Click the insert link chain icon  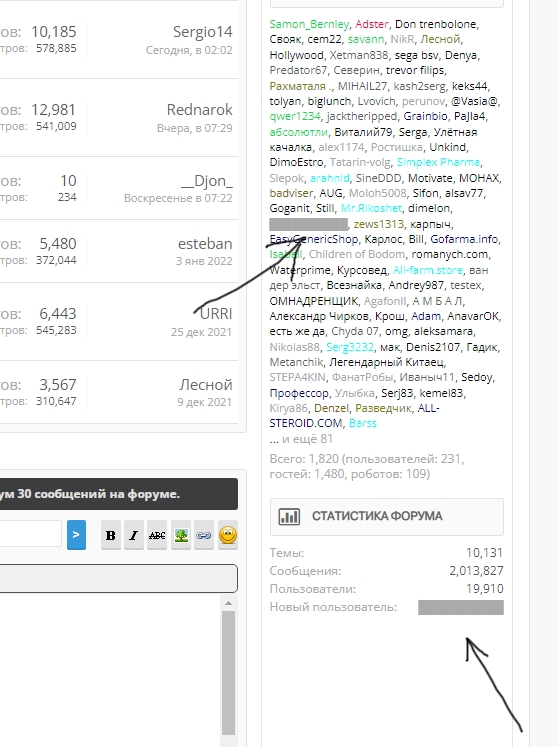203,535
